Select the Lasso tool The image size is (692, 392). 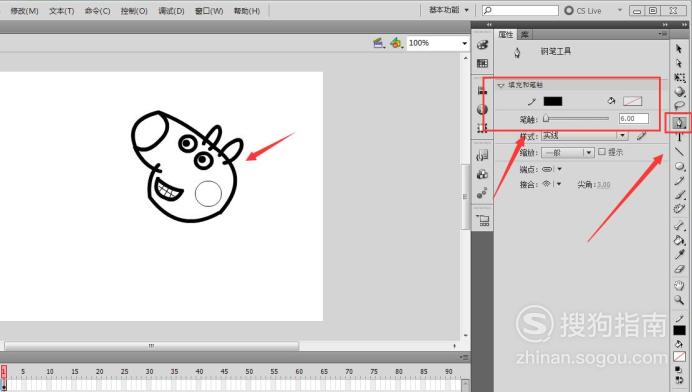tap(679, 106)
